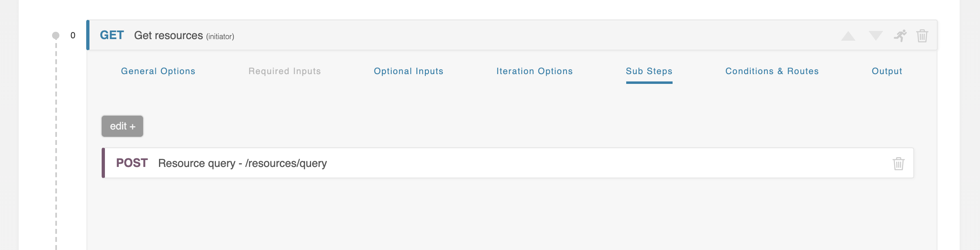Click the purple POST method label
Image resolution: width=980 pixels, height=250 pixels.
(x=132, y=163)
